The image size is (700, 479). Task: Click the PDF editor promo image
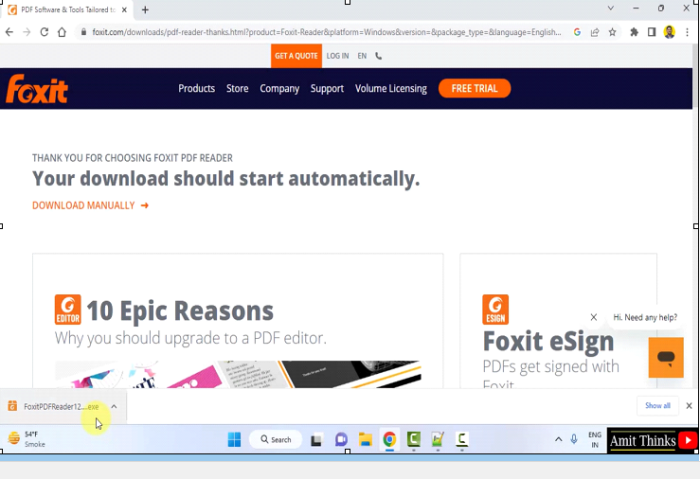coord(238,374)
